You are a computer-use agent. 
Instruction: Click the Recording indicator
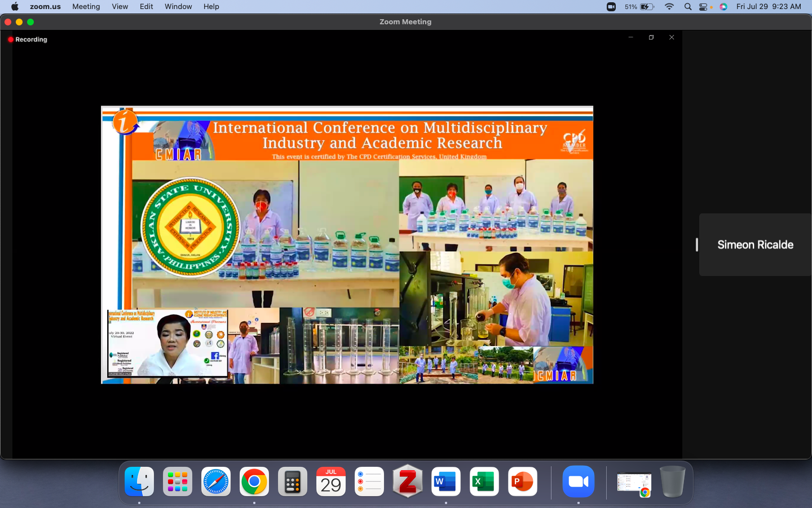28,40
